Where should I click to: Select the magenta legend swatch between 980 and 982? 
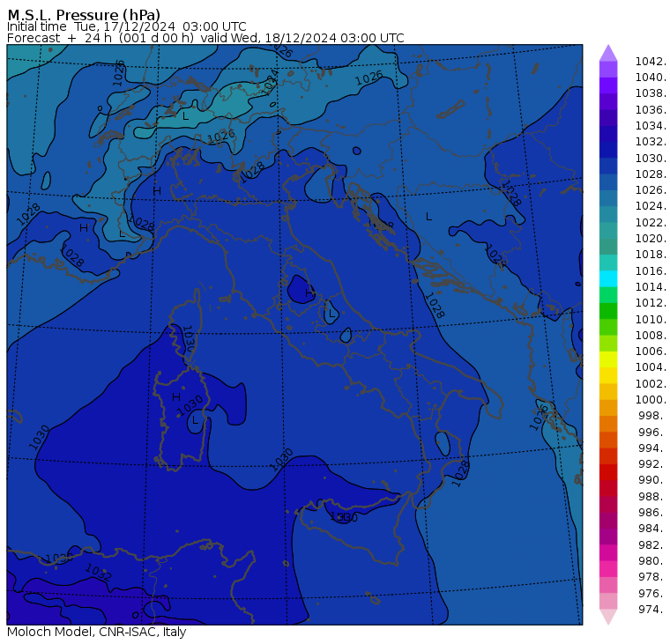coord(608,552)
